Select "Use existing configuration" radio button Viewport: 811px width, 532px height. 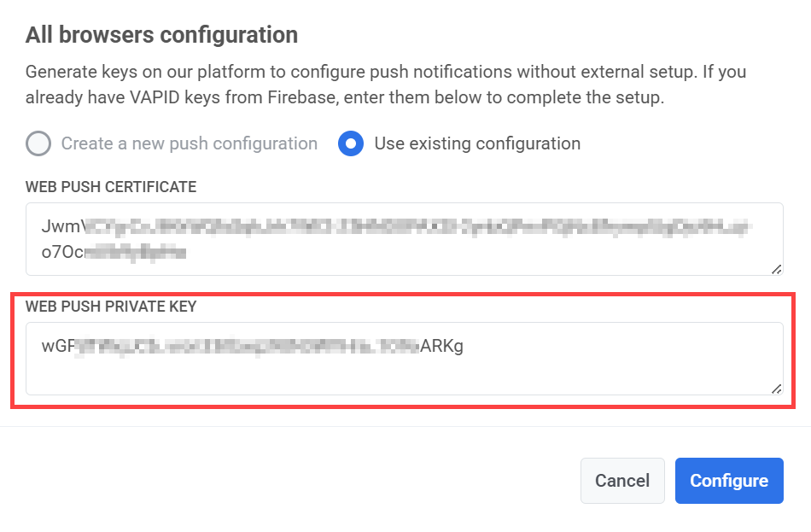(x=351, y=143)
